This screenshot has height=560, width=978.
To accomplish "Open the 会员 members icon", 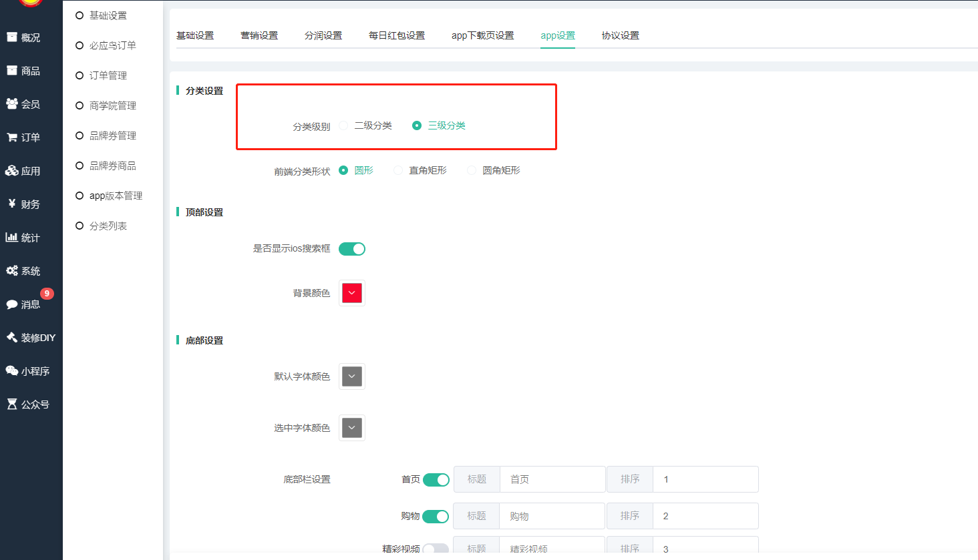I will pos(12,104).
